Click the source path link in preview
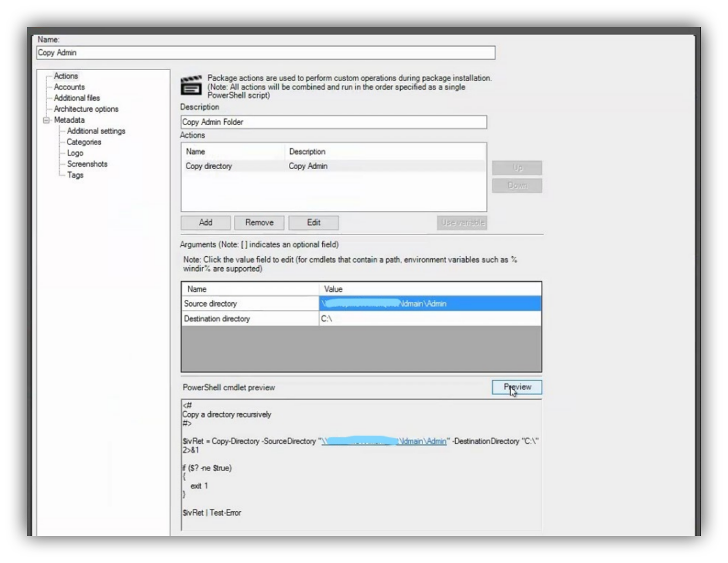The image size is (728, 563). (383, 441)
